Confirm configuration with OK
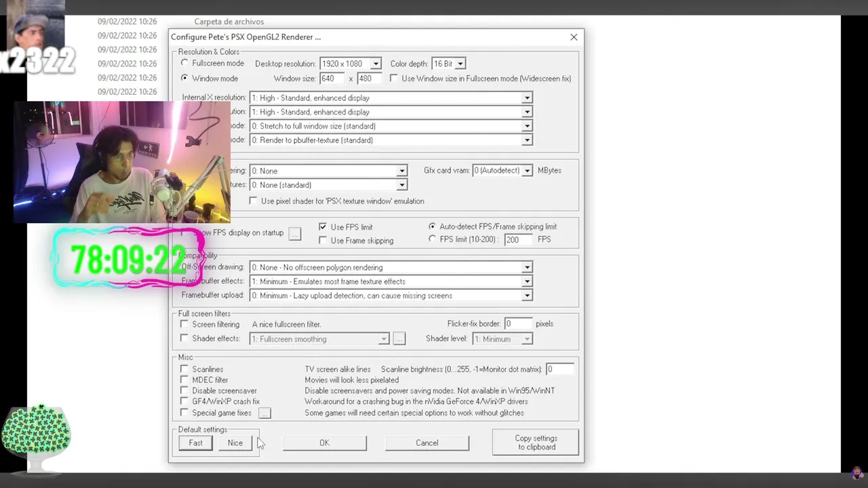 coord(324,443)
